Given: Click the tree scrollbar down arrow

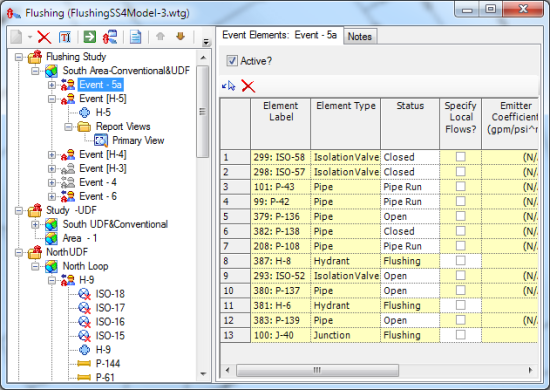Looking at the screenshot, I should point(203,374).
